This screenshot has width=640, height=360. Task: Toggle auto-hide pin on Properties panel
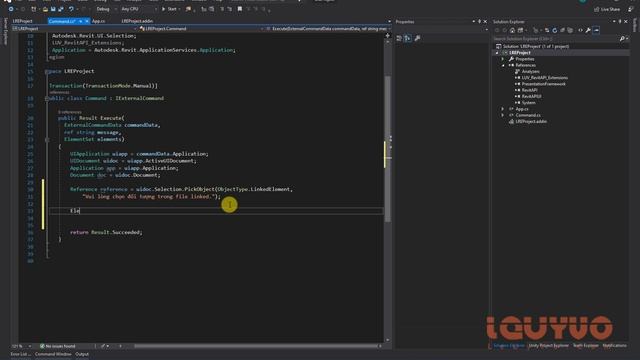point(479,22)
